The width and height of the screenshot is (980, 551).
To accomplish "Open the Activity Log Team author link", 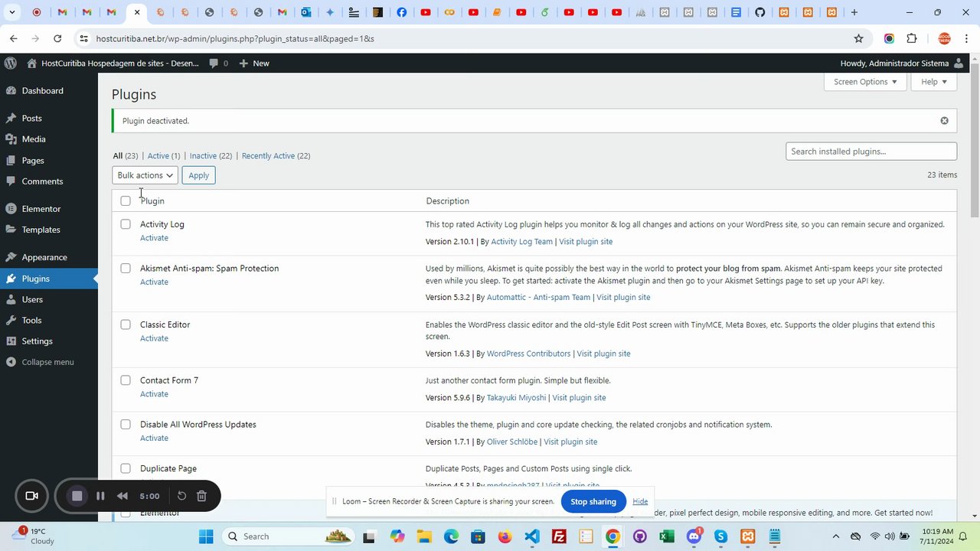I will 521,241.
